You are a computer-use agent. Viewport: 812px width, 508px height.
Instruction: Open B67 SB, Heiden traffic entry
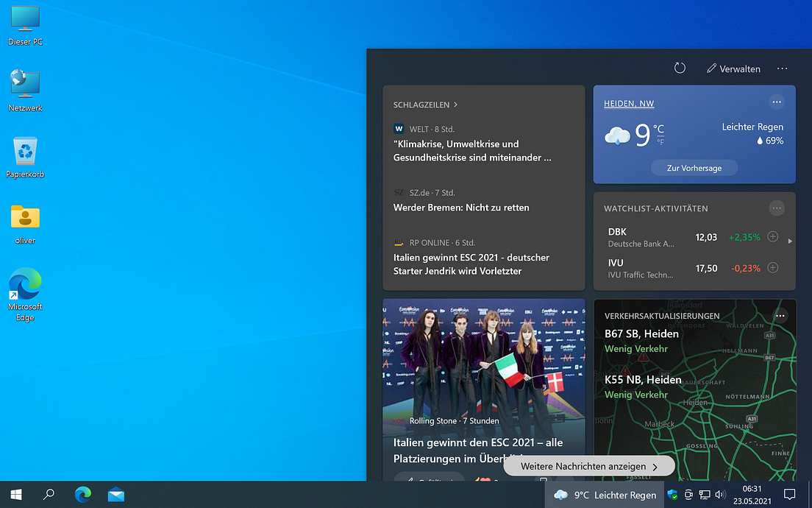[x=641, y=341]
